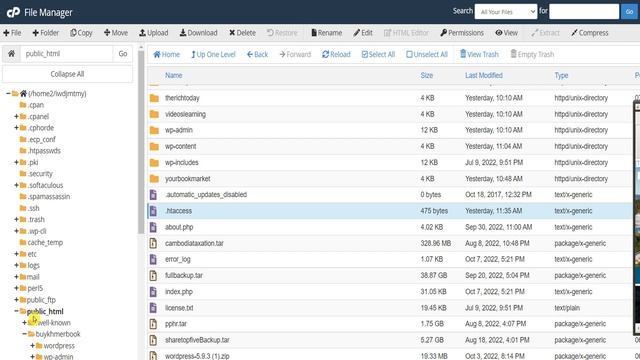Click the yourbookmarket folder icon
The height and width of the screenshot is (360, 640).
tap(154, 178)
